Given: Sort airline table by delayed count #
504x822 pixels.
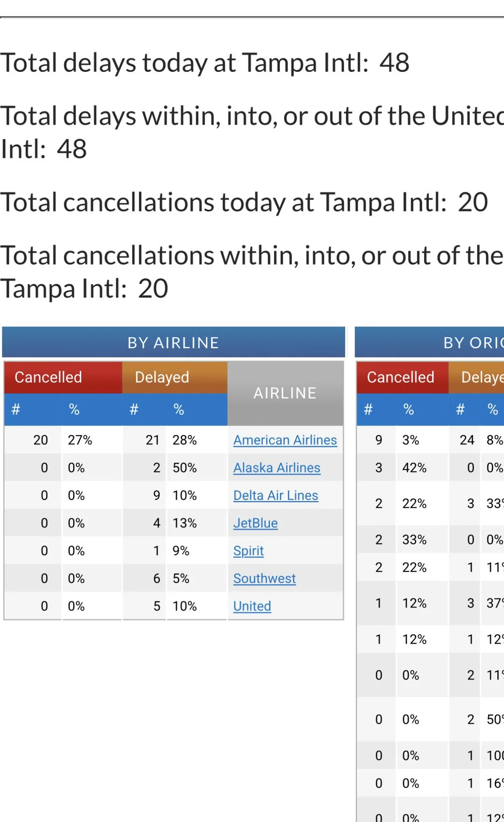Looking at the screenshot, I should 134,409.
